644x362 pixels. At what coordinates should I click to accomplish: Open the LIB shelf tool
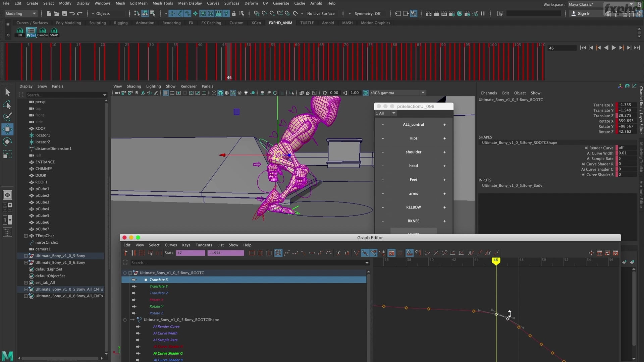point(19,32)
